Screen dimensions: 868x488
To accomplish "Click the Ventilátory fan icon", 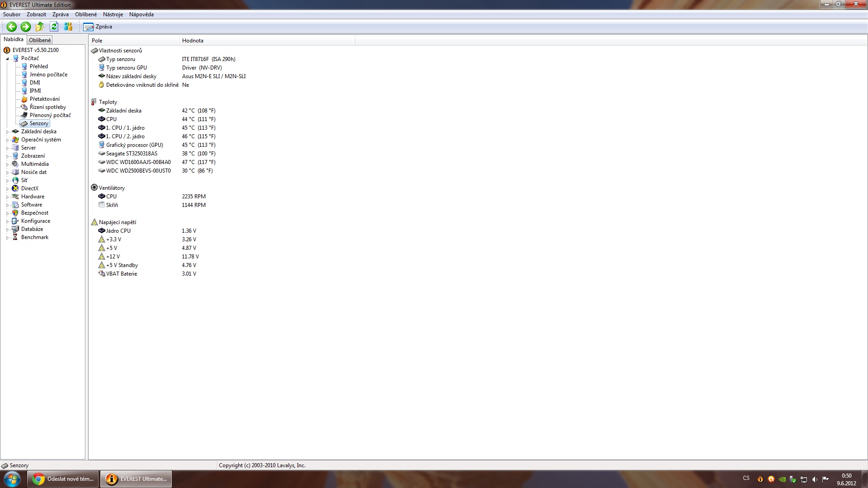I will click(94, 188).
